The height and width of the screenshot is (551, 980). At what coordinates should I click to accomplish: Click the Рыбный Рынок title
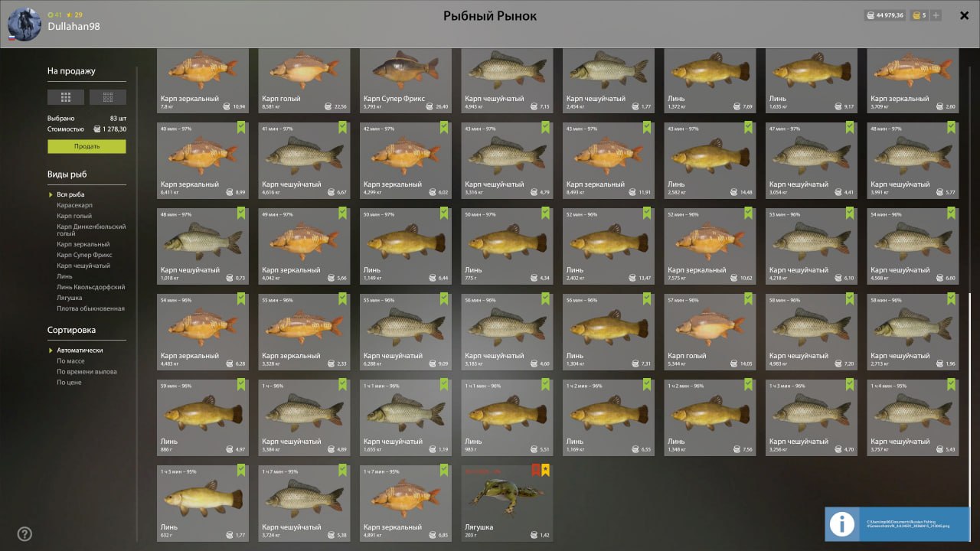point(490,16)
